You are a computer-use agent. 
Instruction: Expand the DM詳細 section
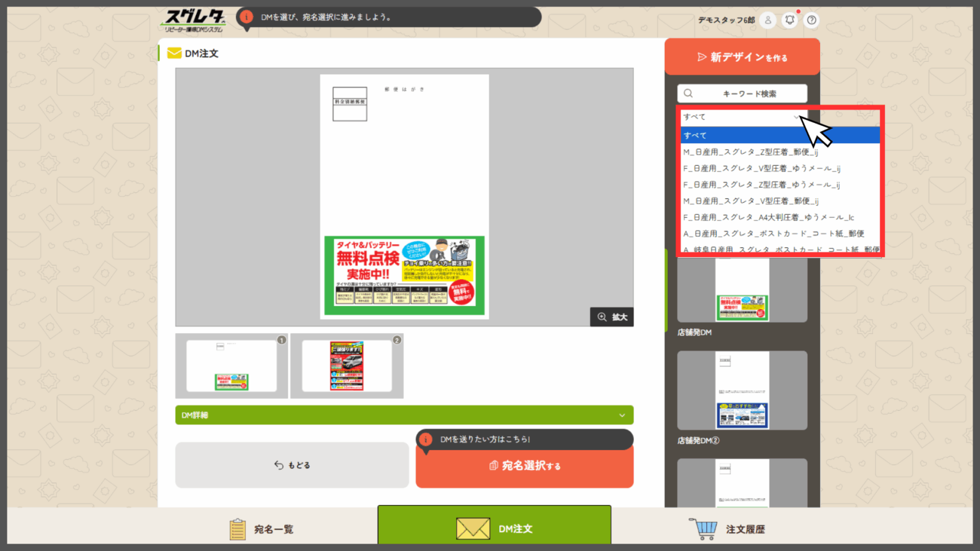pyautogui.click(x=404, y=415)
